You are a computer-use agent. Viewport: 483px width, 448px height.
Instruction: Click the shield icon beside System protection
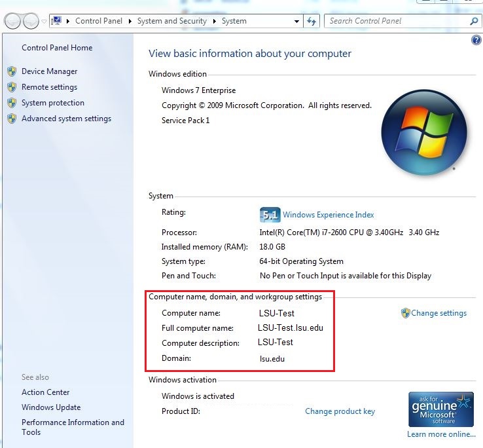[x=12, y=103]
